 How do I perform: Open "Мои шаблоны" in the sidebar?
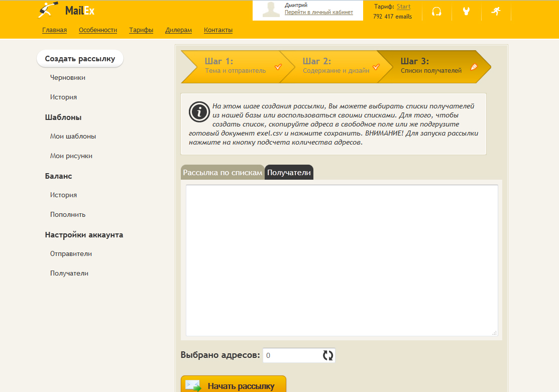73,136
